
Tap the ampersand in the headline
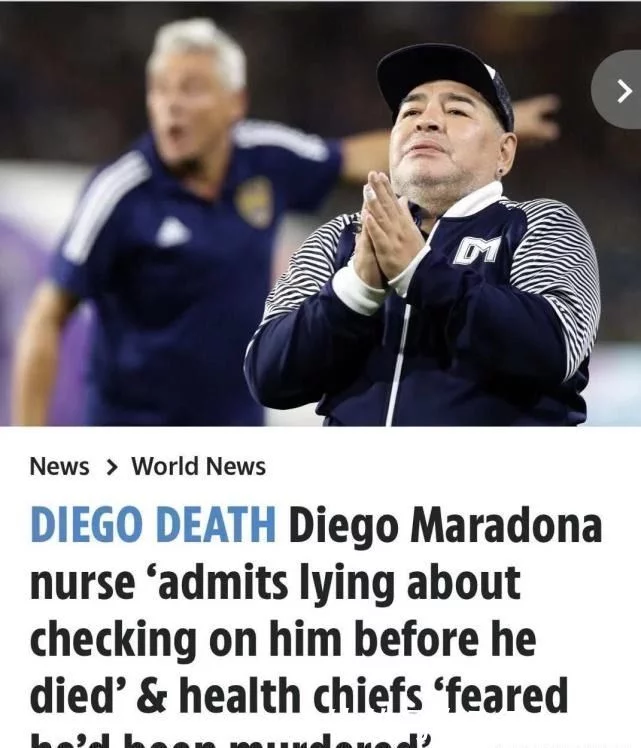[x=152, y=695]
